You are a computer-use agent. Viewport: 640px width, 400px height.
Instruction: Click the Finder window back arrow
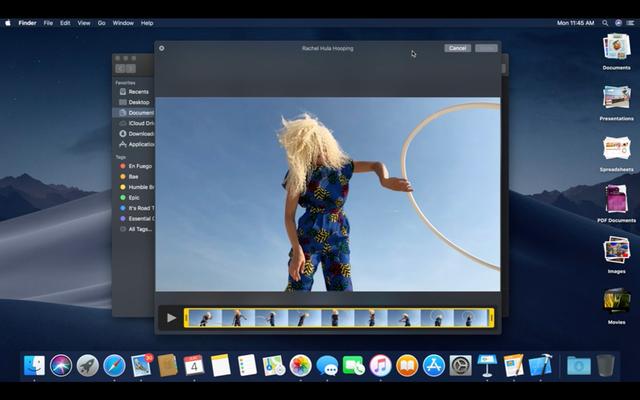120,69
